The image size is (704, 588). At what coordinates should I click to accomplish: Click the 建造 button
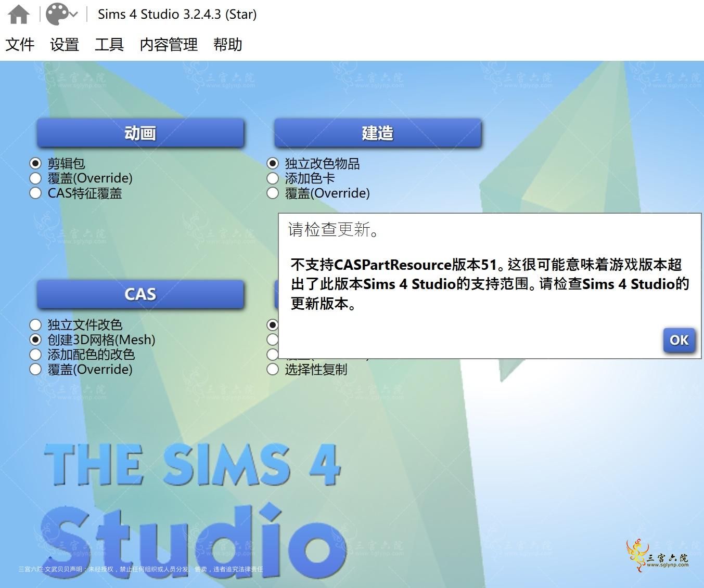(378, 133)
